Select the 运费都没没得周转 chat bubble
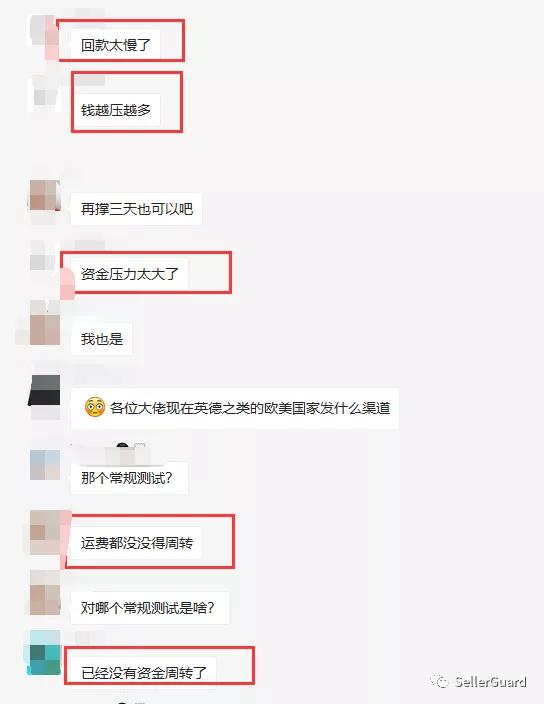The image size is (544, 704). [136, 543]
